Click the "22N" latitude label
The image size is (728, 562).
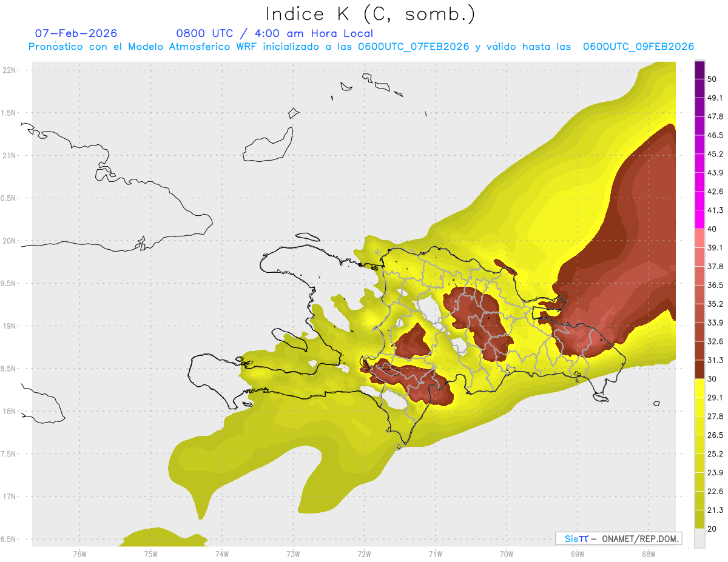coord(10,70)
